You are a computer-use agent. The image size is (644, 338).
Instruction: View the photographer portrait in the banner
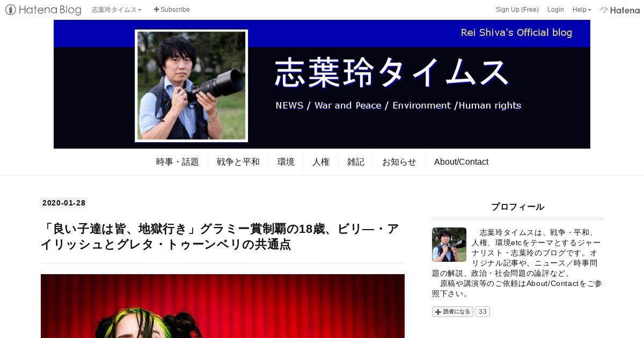click(191, 86)
